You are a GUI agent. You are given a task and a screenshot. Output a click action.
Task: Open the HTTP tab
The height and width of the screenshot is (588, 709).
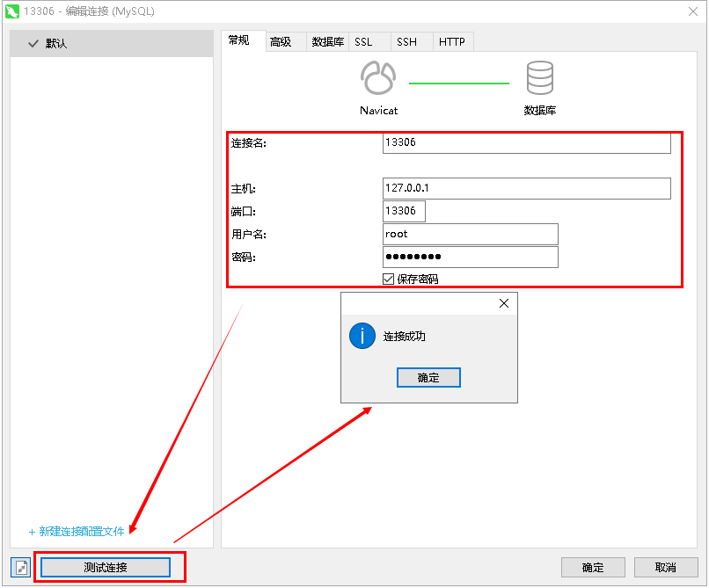tap(452, 42)
